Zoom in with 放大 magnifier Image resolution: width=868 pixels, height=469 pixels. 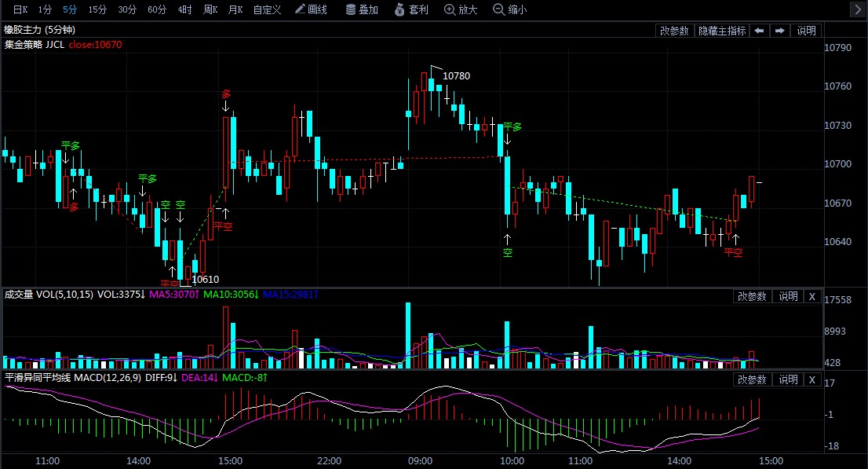click(461, 9)
